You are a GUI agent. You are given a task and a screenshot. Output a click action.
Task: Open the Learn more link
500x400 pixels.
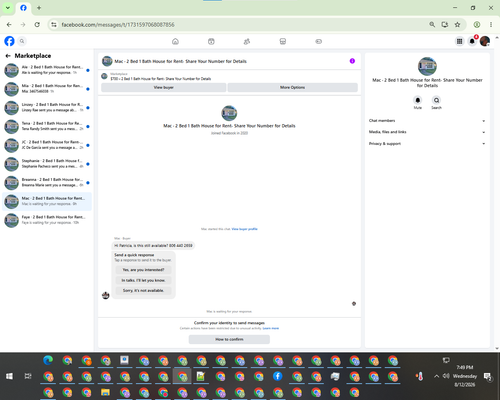coord(271,328)
